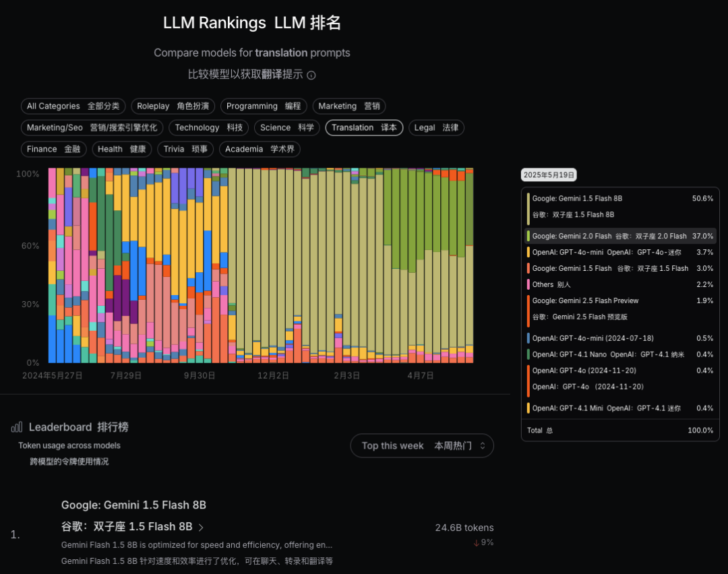Switch to the Marketing category
728x574 pixels.
tap(349, 106)
